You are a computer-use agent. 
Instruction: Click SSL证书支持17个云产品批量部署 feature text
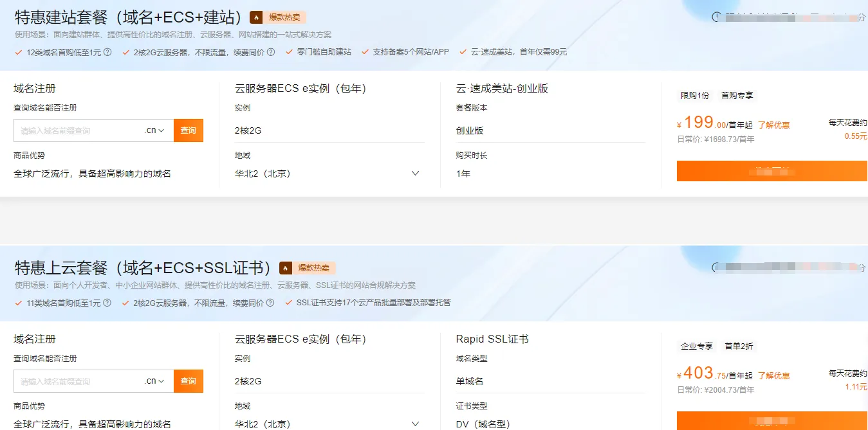point(373,303)
